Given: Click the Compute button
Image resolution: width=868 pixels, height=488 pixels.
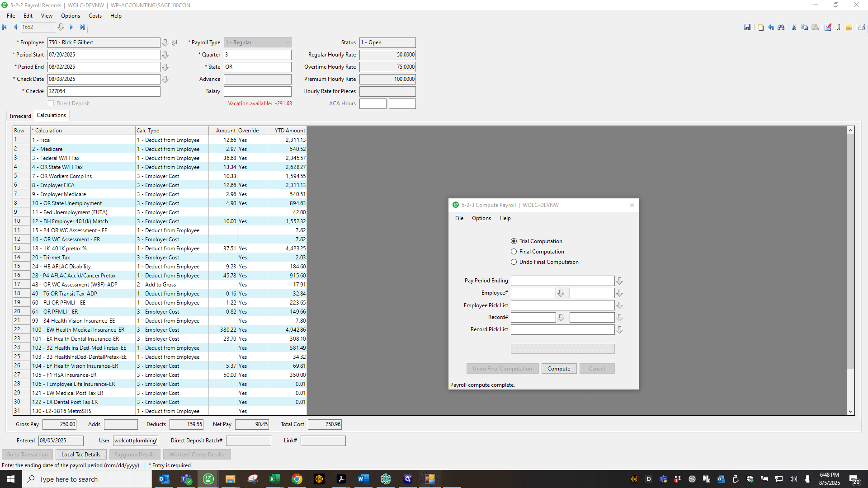Looking at the screenshot, I should pyautogui.click(x=559, y=369).
